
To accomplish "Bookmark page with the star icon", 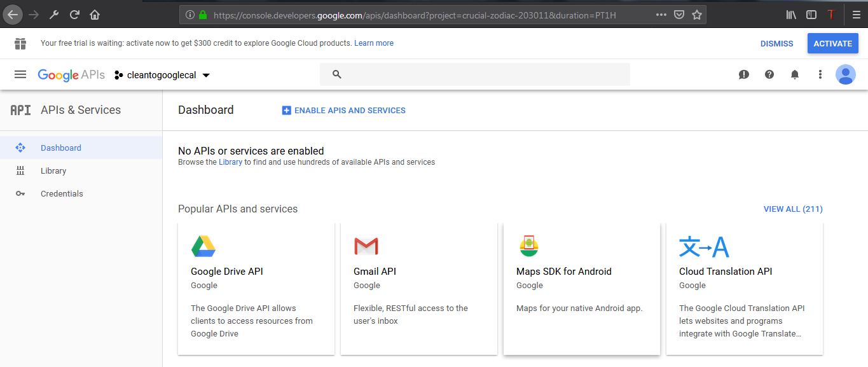I will [697, 14].
